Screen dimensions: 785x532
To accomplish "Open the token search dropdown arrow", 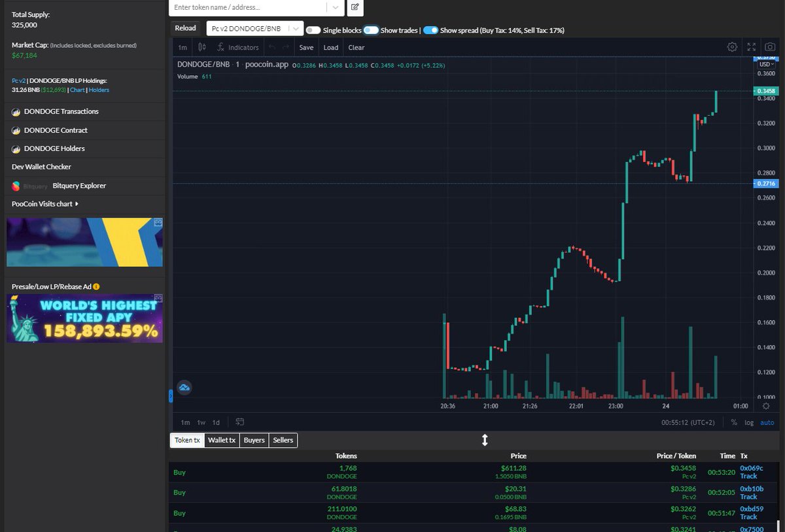I will pos(335,7).
